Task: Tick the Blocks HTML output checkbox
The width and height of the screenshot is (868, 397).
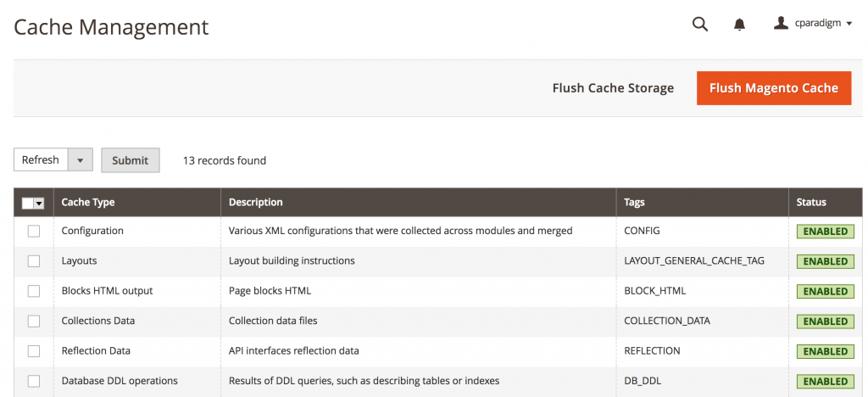Action: pyautogui.click(x=34, y=291)
